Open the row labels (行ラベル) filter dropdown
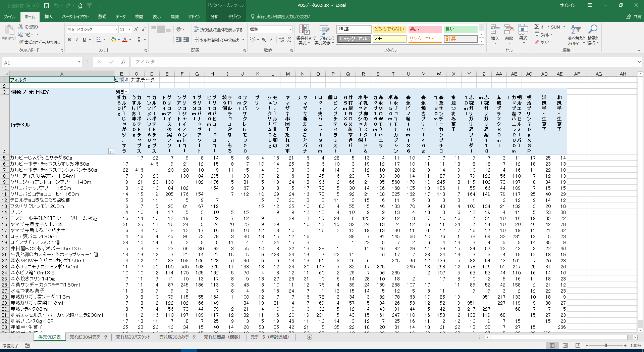644x352 pixels. (111, 151)
